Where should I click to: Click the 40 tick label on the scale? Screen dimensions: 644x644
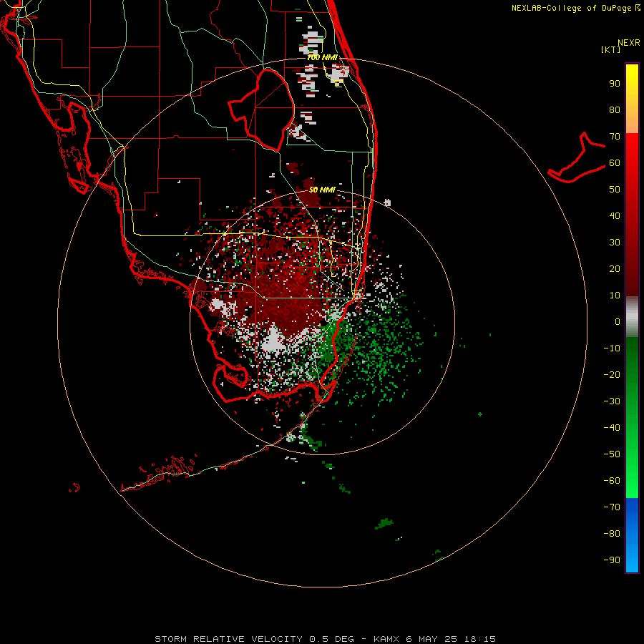point(615,216)
